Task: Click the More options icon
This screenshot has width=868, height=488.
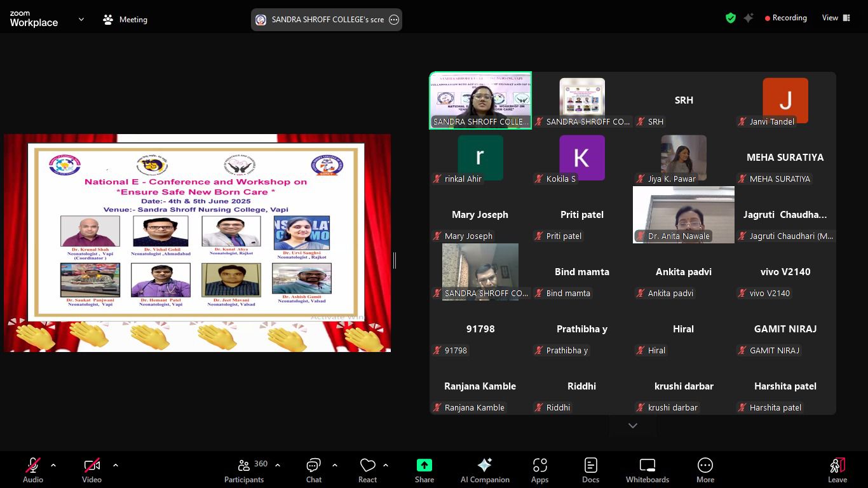Action: click(705, 471)
